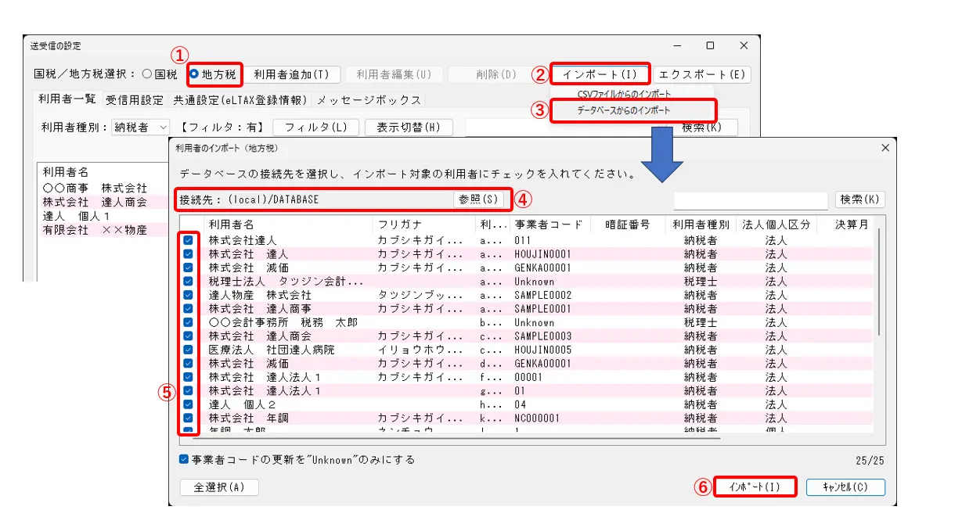
Task: Click the タッジンブッ... furigana cell
Action: tap(420, 295)
